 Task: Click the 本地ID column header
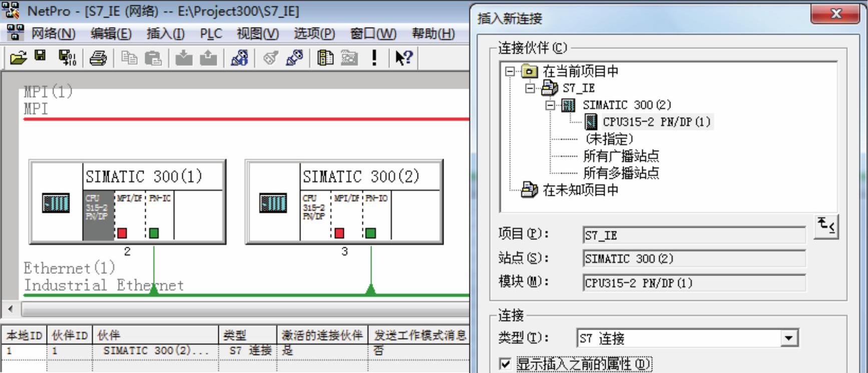click(24, 334)
